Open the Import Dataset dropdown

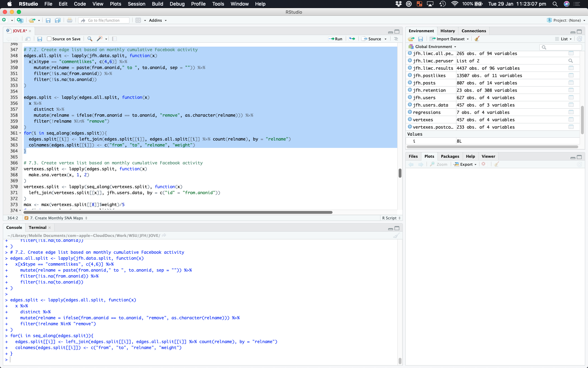(449, 39)
